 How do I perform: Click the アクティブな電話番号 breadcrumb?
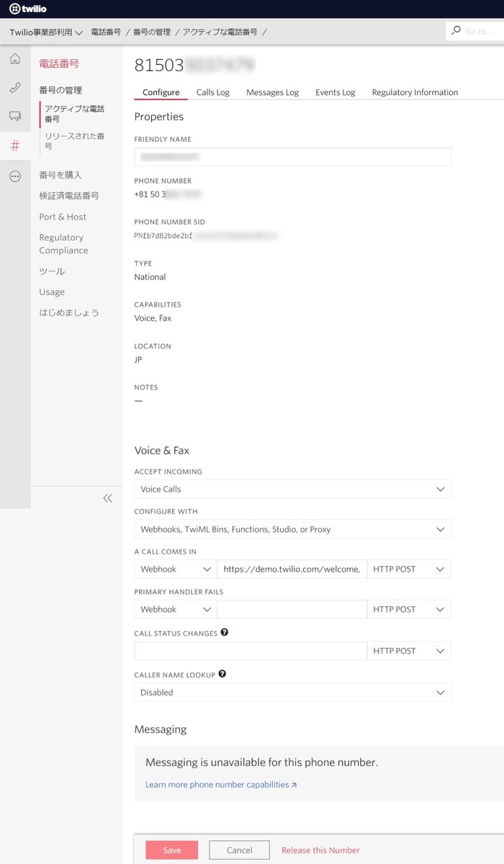tap(220, 32)
